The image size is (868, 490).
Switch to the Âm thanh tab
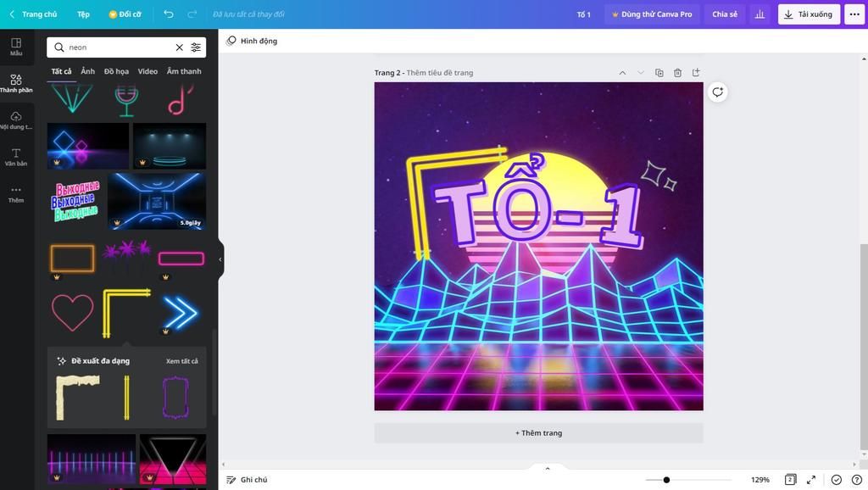click(x=184, y=71)
